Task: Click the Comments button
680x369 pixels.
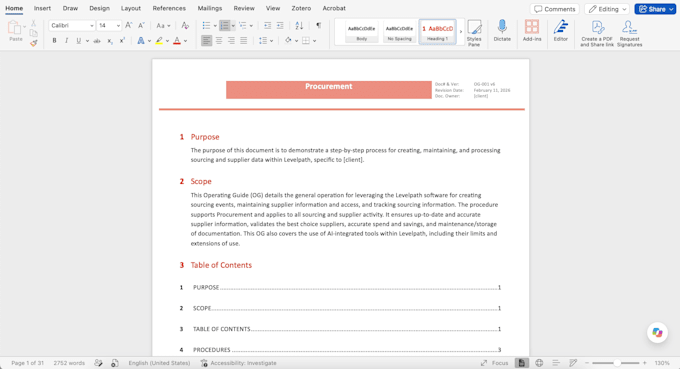Action: click(x=555, y=9)
